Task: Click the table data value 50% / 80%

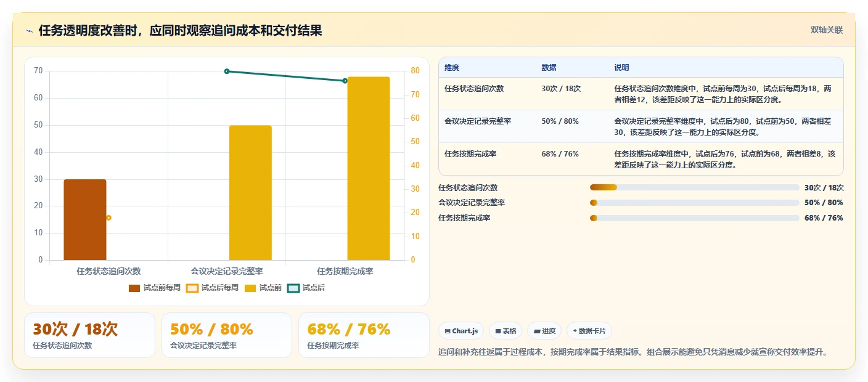Action: pos(560,121)
